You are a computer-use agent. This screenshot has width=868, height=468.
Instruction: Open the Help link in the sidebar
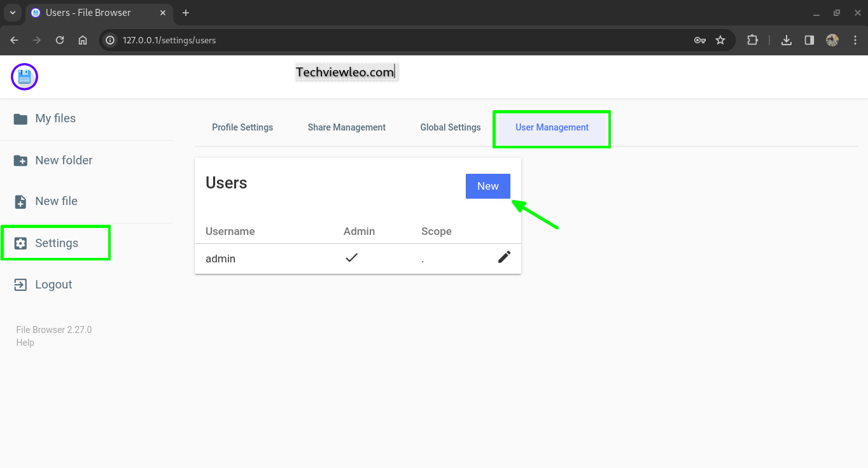25,342
